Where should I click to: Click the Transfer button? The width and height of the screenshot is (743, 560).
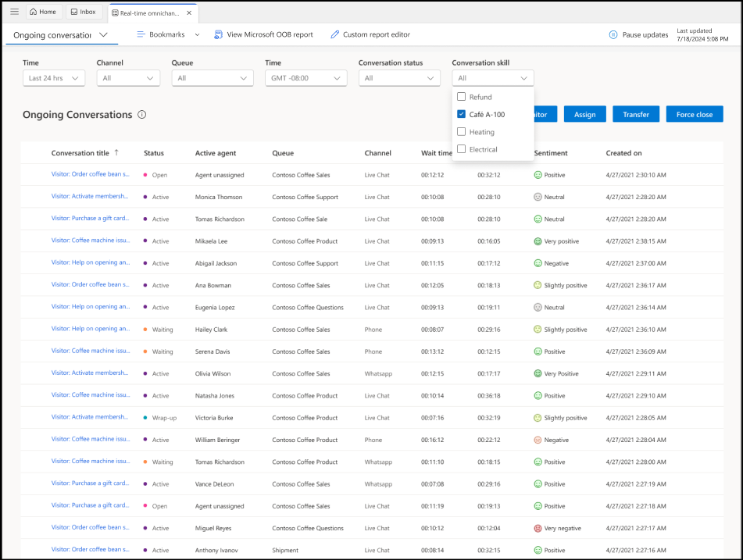coord(635,113)
